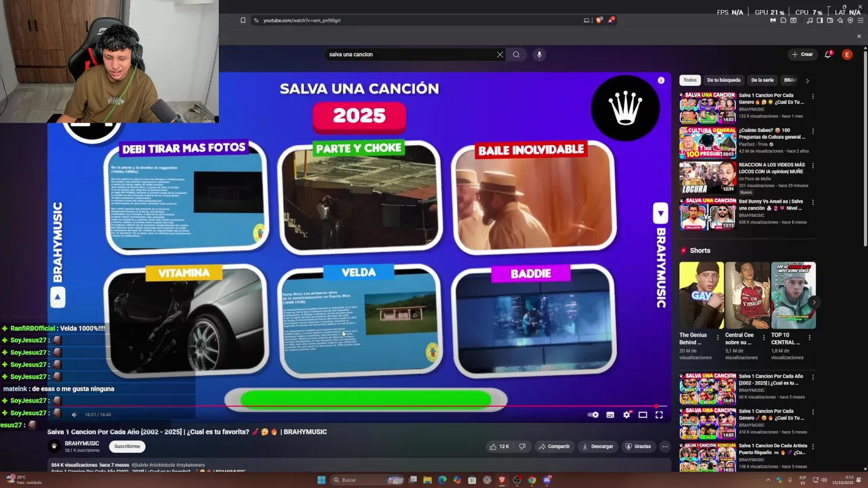This screenshot has height=488, width=868.
Task: Clear the search text with the X
Action: point(500,54)
